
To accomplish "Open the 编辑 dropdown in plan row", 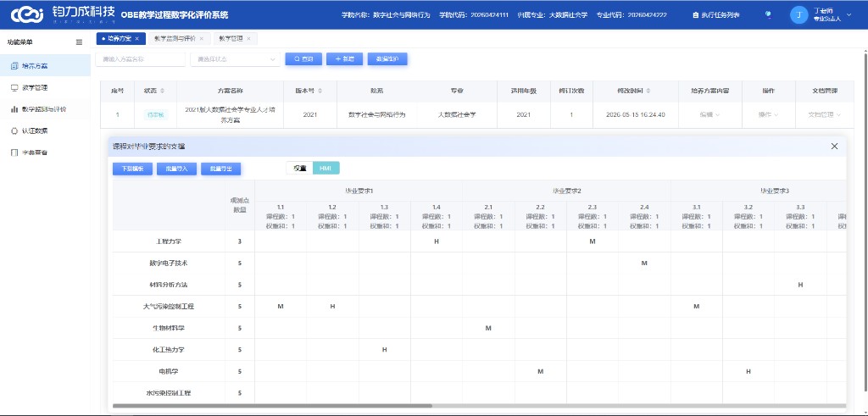I will [709, 115].
